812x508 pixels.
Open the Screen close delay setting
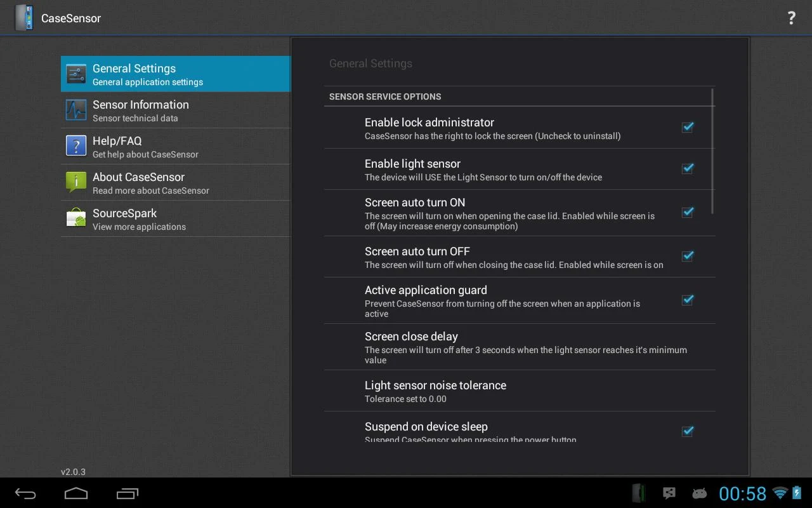(x=520, y=347)
